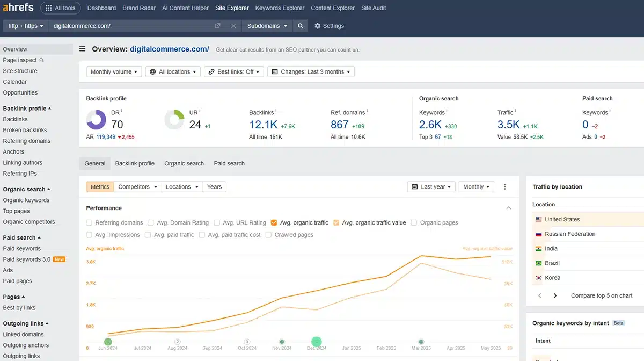644x361 pixels.
Task: Click the search magnifier button
Action: (x=301, y=26)
